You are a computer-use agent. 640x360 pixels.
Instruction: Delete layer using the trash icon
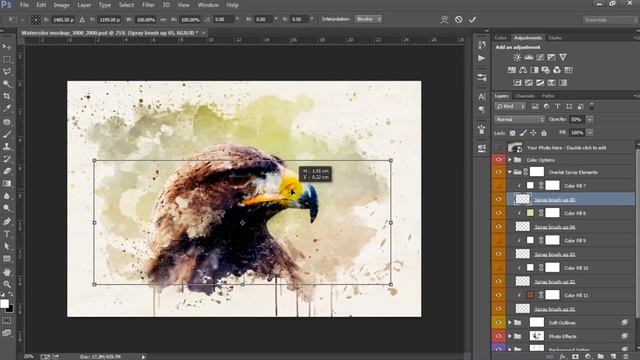click(x=626, y=356)
